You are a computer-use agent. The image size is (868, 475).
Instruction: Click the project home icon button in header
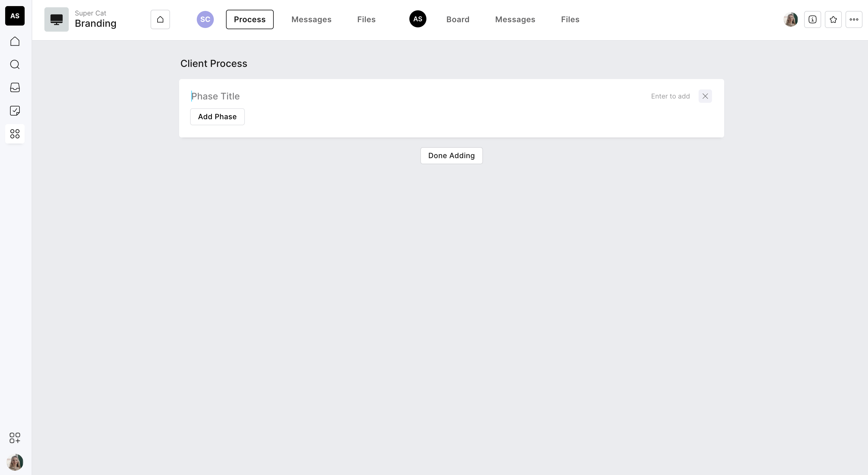click(x=160, y=19)
